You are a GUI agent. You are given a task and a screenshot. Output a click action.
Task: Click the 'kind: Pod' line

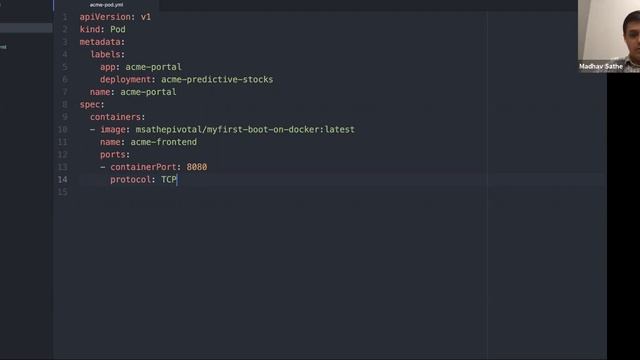pos(102,29)
